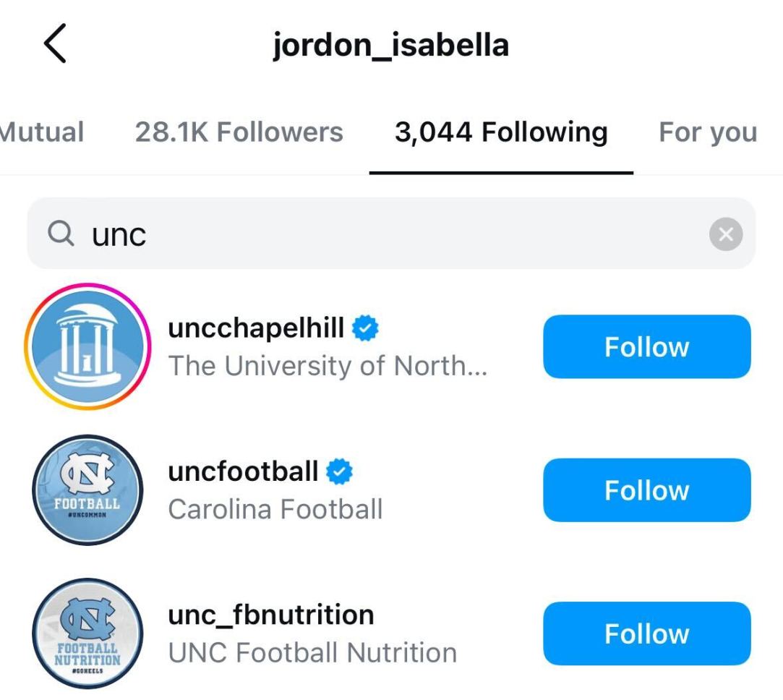The height and width of the screenshot is (700, 783).
Task: Follow the unc_fbnutrition account
Action: 646,633
